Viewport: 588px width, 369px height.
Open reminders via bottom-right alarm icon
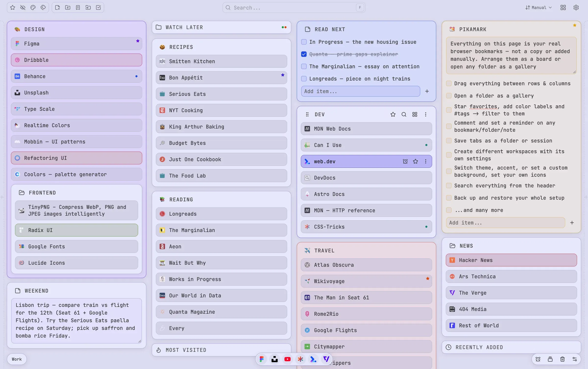click(x=538, y=359)
